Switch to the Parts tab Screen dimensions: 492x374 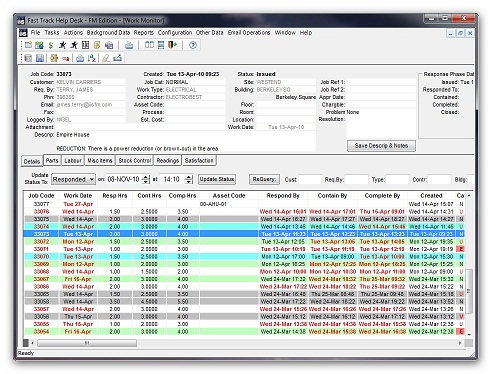(x=52, y=161)
